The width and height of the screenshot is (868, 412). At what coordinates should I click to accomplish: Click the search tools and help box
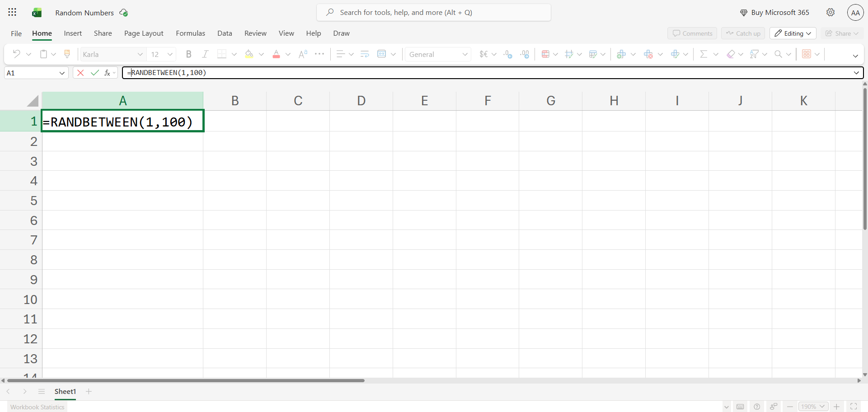pyautogui.click(x=434, y=13)
